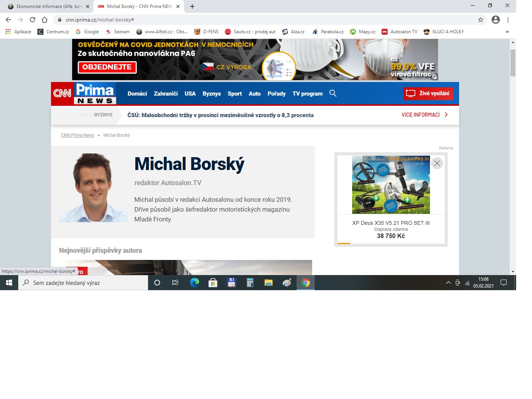Screen dimensions: 532x399
Task: Click the CNN Prima News logo
Action: (x=84, y=93)
